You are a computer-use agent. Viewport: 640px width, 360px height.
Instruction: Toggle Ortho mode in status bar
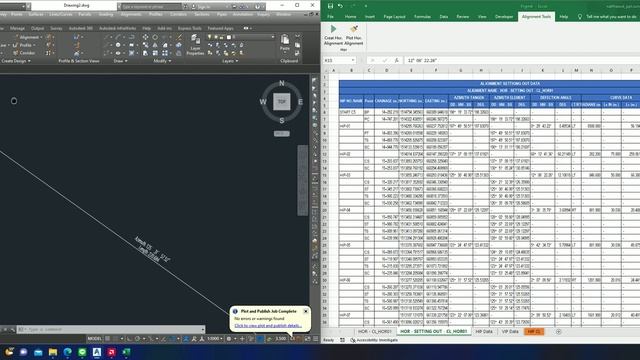coord(129,339)
